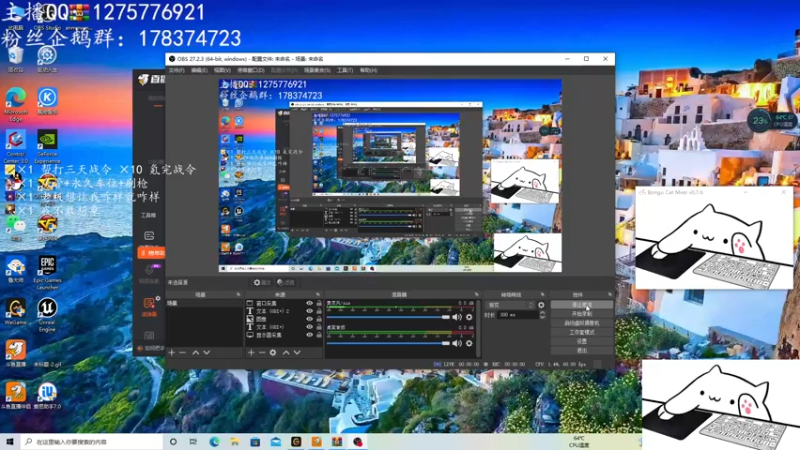Hide the 文本 (GDI+) 2 source
The height and width of the screenshot is (450, 800).
[x=310, y=311]
